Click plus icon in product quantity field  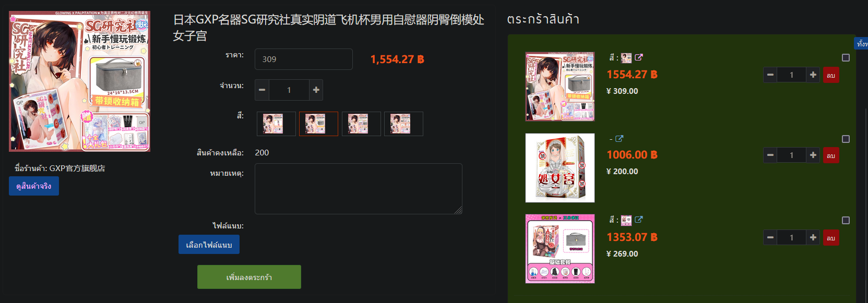tap(316, 90)
